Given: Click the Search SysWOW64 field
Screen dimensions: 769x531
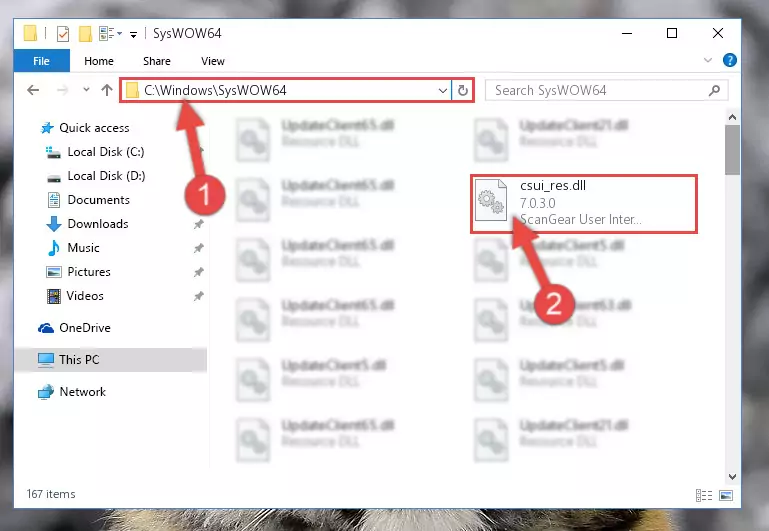Looking at the screenshot, I should tap(606, 90).
